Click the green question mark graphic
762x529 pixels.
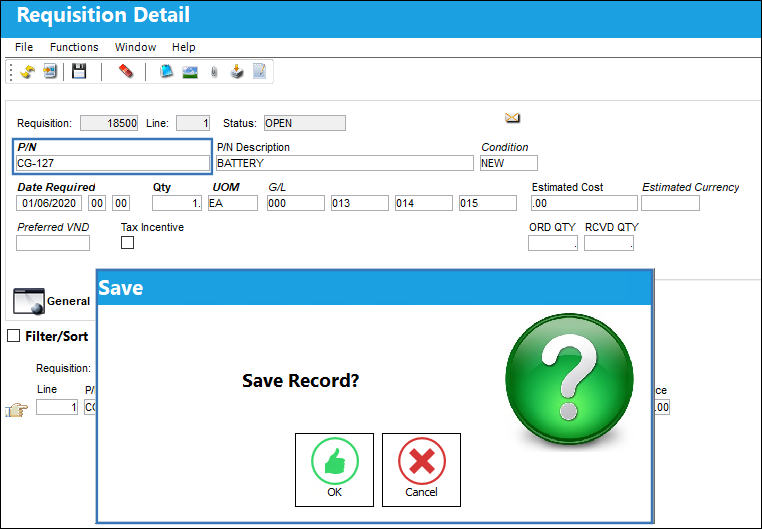click(569, 378)
